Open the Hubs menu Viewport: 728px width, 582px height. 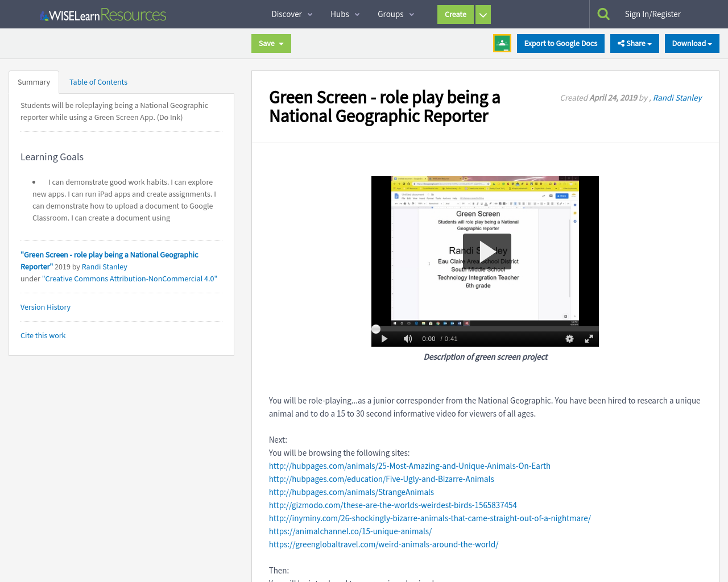coord(345,14)
